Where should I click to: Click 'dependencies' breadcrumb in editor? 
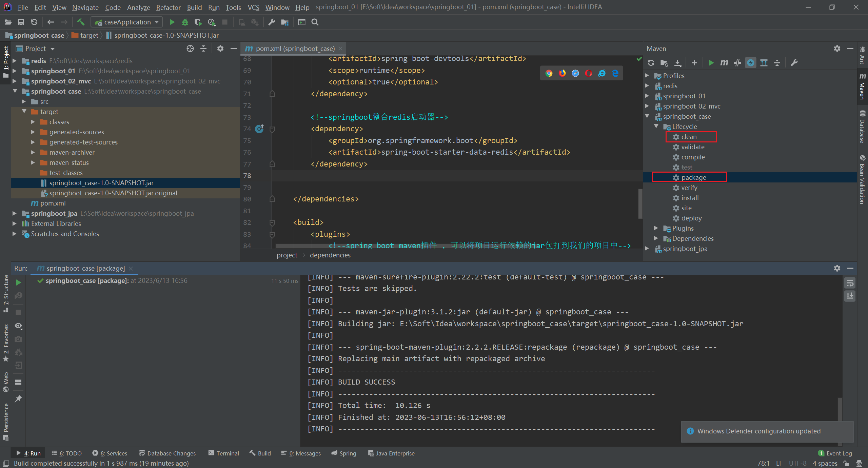pyautogui.click(x=330, y=255)
